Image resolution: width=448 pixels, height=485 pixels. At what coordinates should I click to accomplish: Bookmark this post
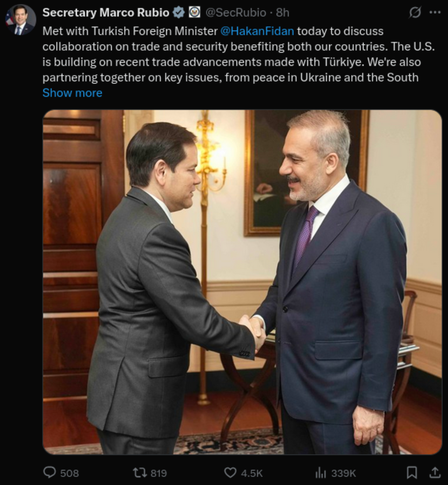pos(411,472)
